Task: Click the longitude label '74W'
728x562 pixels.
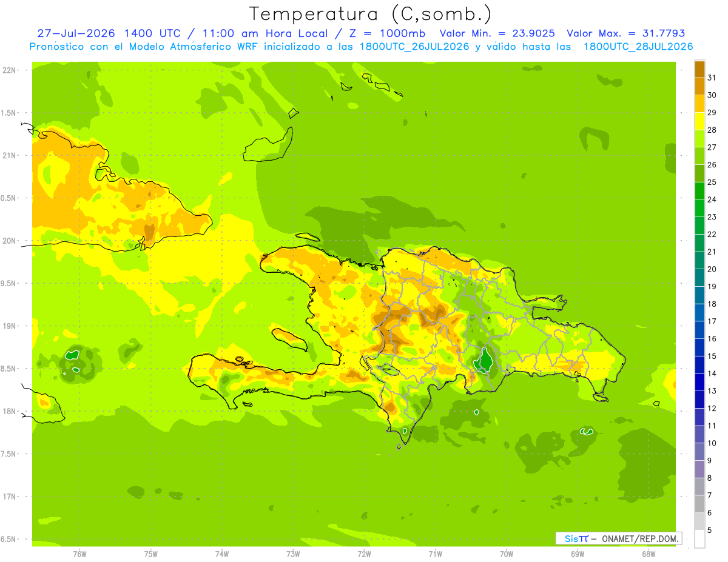Action: [222, 555]
